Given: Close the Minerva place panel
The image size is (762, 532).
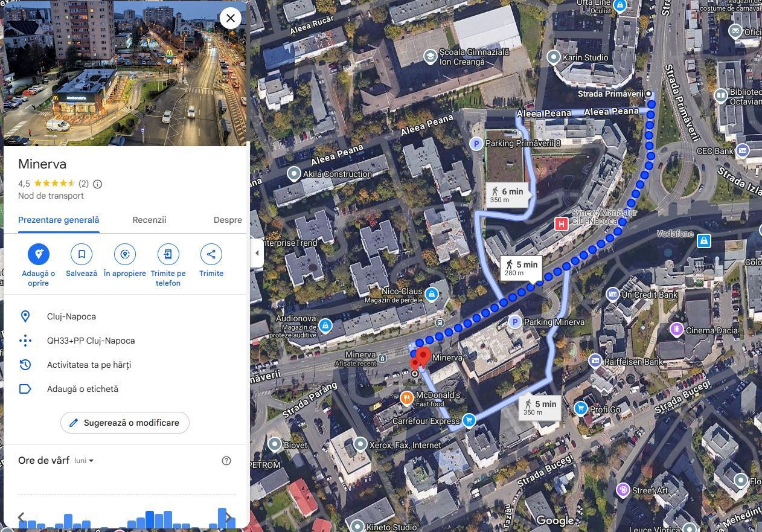Looking at the screenshot, I should coord(231,18).
